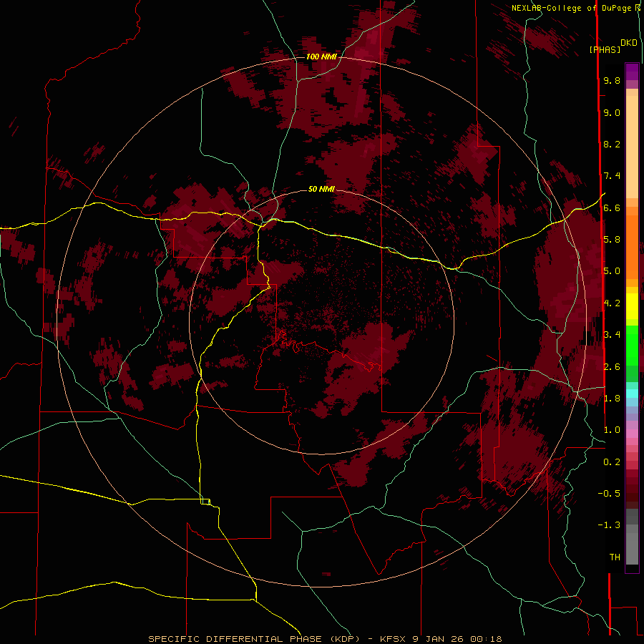Click the TH label on the color scale
Viewport: 644px width, 644px height.
click(615, 557)
